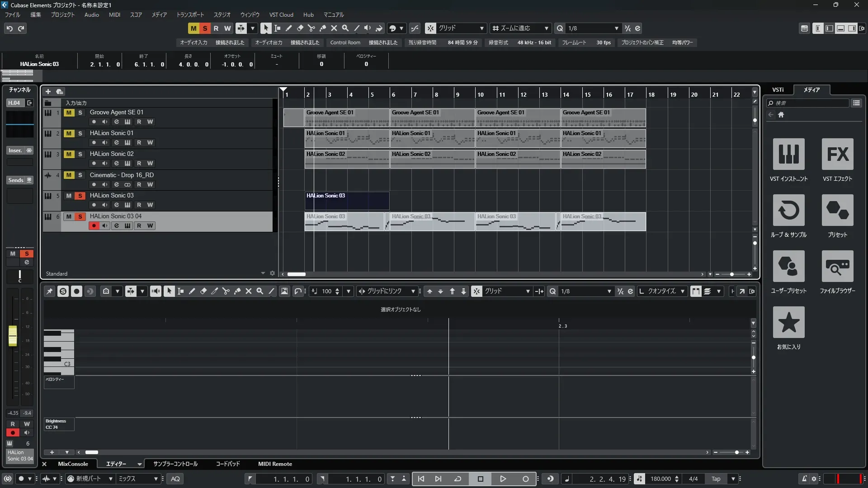
Task: Mute the Groove Agent SE 01 track
Action: coord(69,113)
